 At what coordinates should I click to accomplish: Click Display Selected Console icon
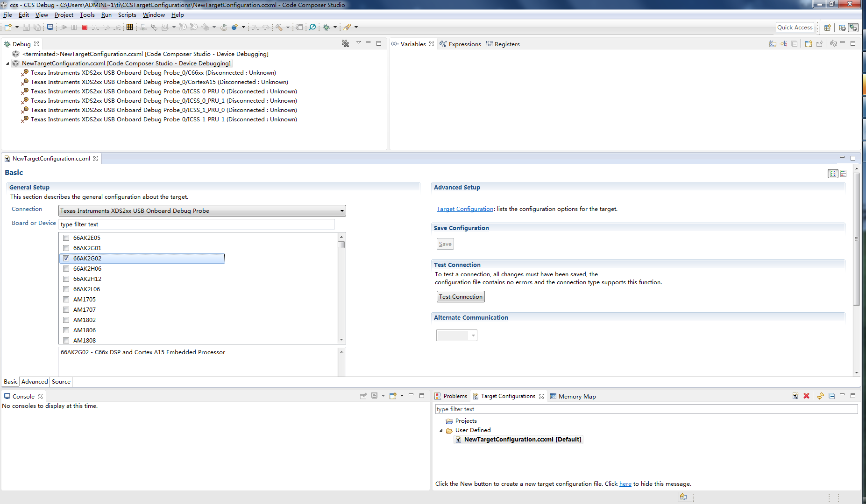click(375, 396)
